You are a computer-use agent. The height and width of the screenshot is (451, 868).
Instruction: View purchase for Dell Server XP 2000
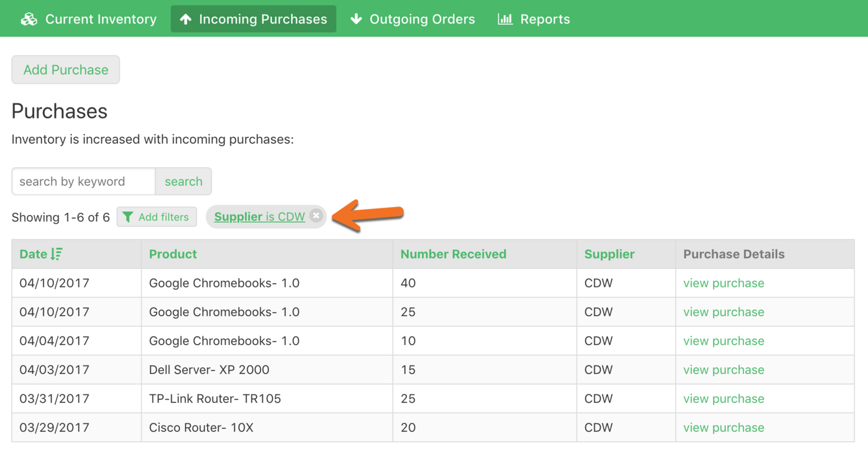click(723, 369)
